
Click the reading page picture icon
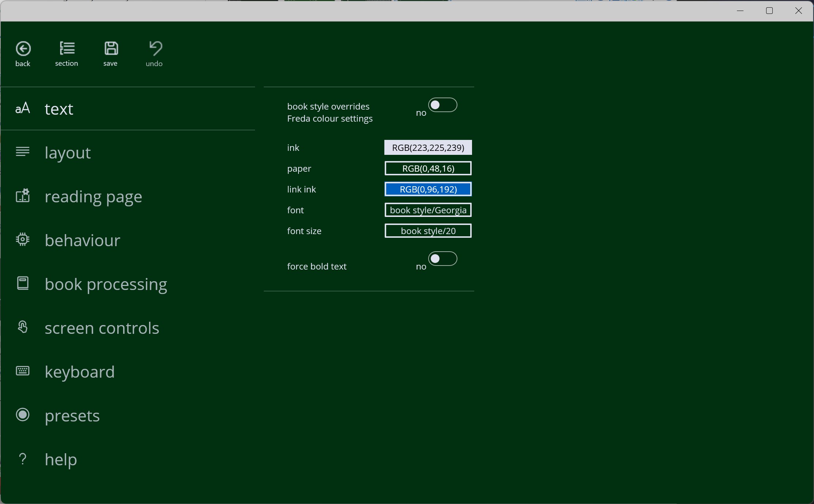(23, 196)
